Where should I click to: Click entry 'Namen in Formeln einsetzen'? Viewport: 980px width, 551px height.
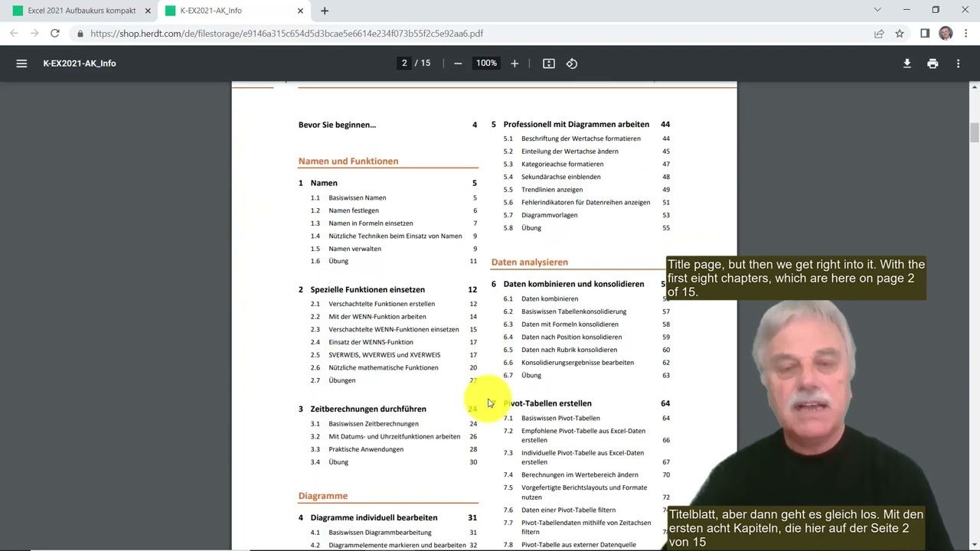371,223
